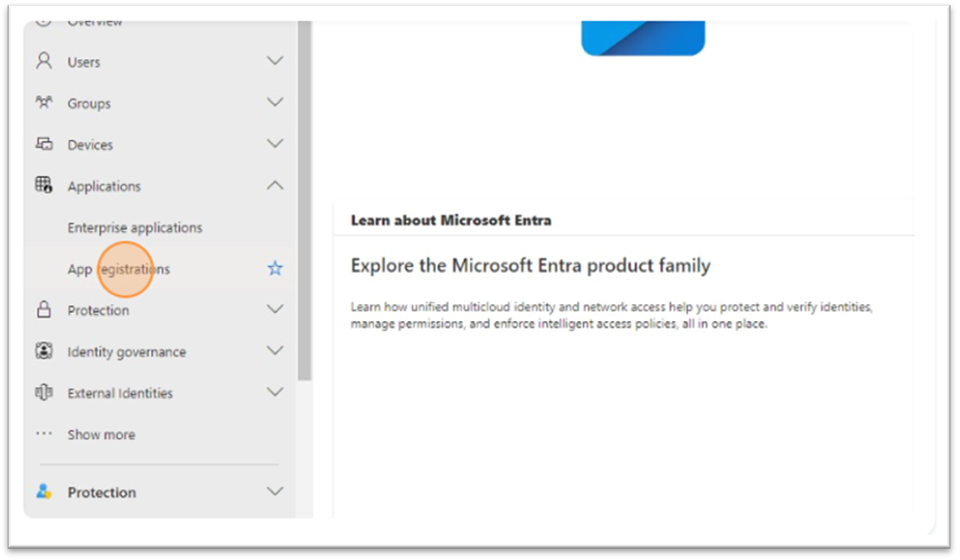This screenshot has height=560, width=960.
Task: Click the Devices icon in sidebar
Action: 44,144
